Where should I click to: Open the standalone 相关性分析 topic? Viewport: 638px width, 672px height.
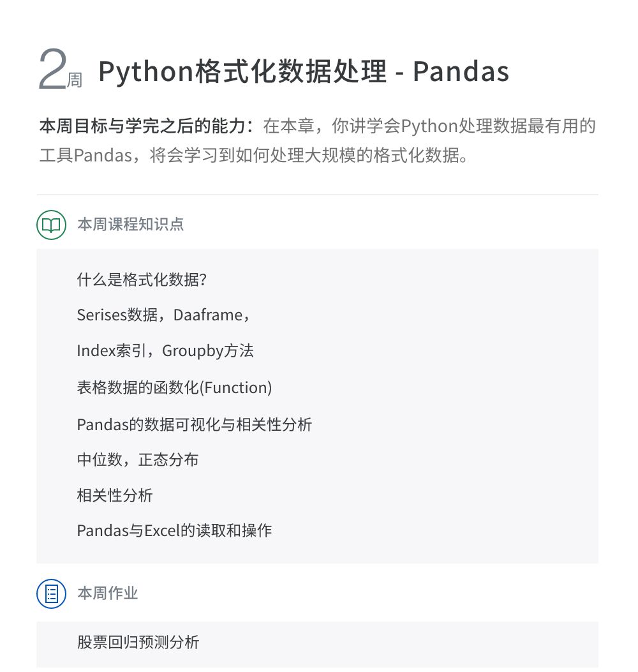point(115,495)
